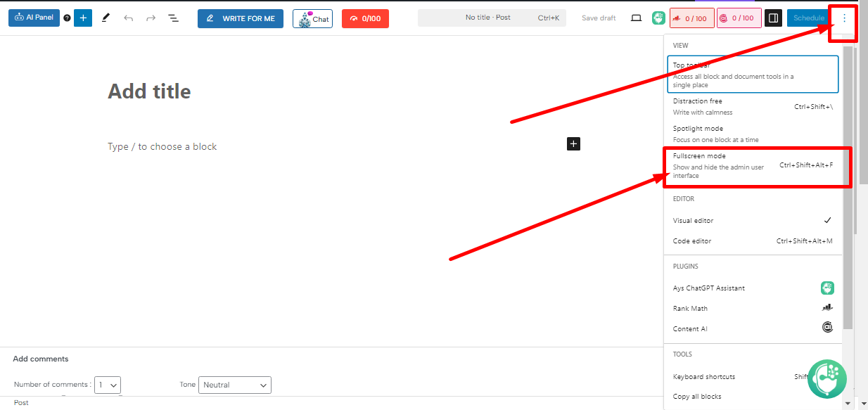Image resolution: width=868 pixels, height=410 pixels.
Task: Click the Add title field
Action: pyautogui.click(x=149, y=91)
